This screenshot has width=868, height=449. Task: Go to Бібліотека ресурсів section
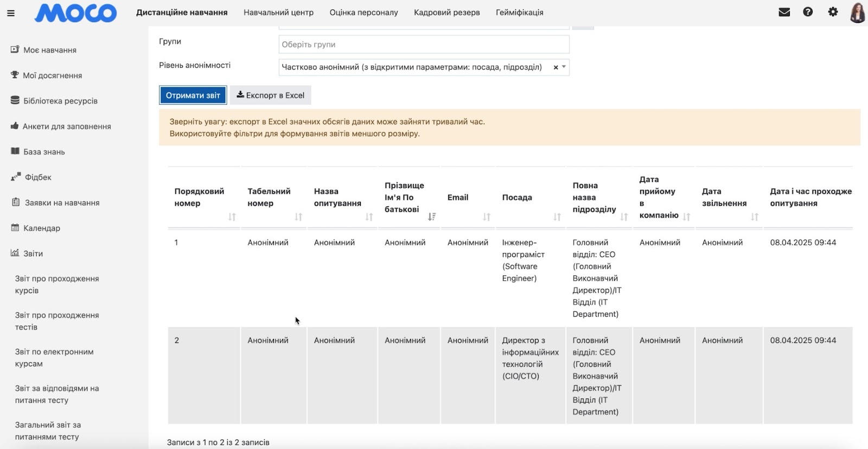point(60,101)
